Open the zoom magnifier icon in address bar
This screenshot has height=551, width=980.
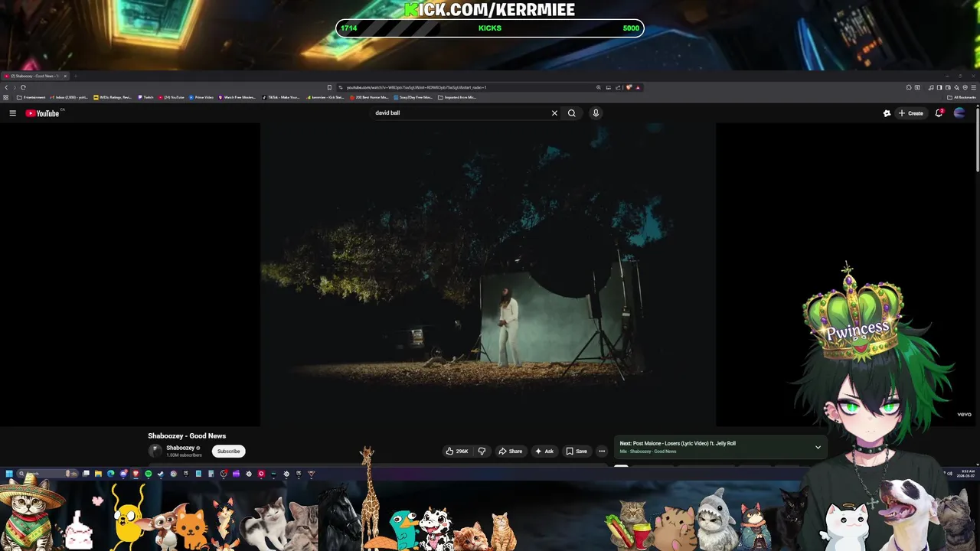(599, 87)
